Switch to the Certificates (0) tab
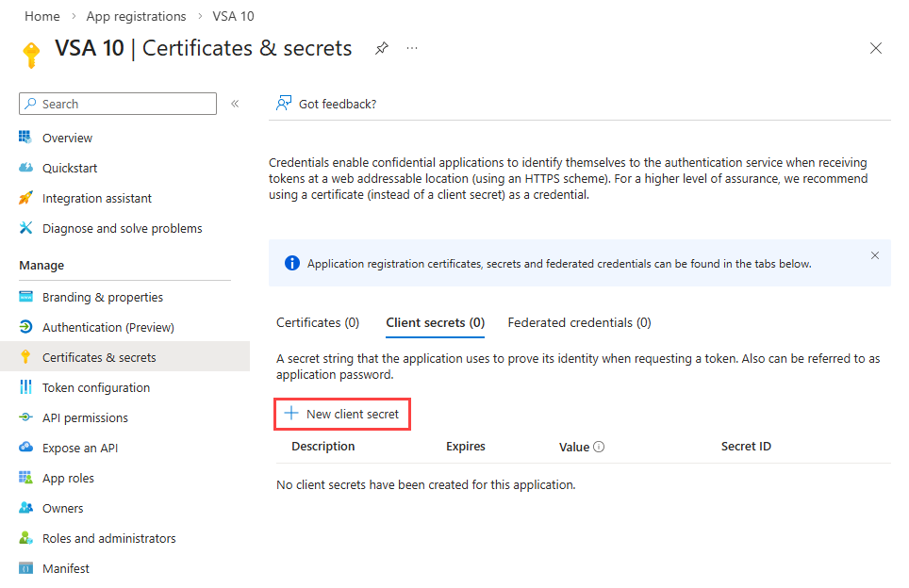Screen dimensions: 909x588 coord(318,322)
